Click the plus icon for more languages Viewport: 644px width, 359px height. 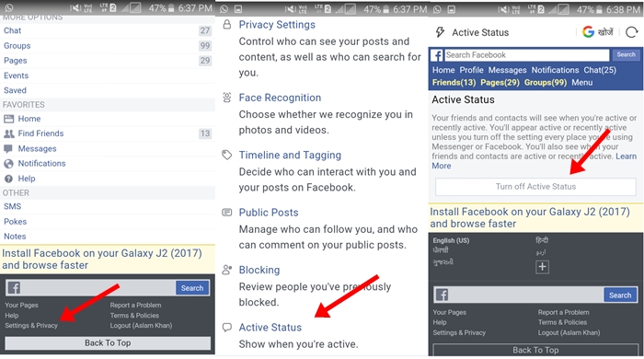[542, 267]
